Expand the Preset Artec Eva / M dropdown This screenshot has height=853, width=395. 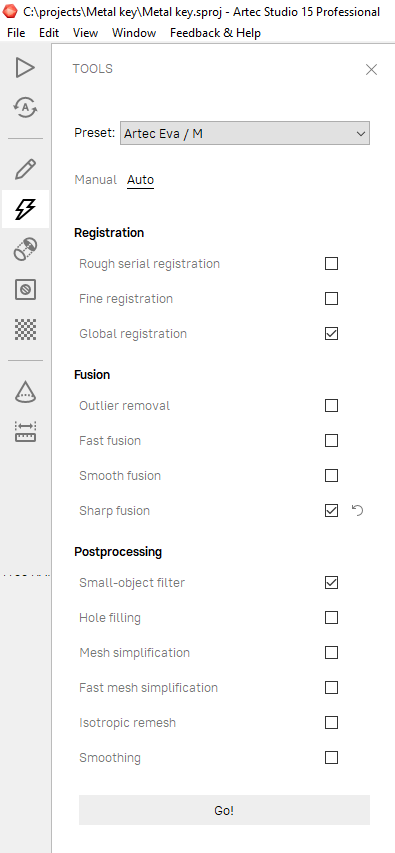tap(245, 133)
